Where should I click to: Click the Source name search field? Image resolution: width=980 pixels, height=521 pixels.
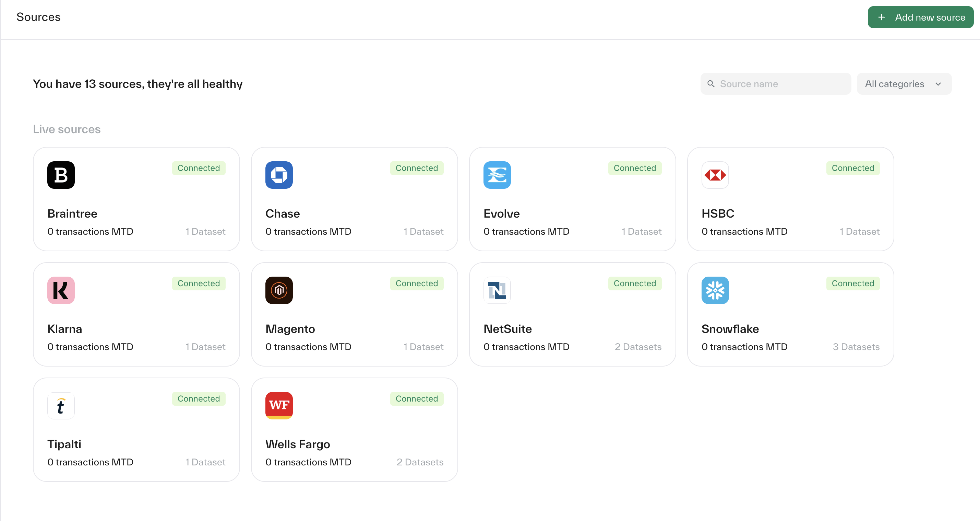tap(775, 84)
